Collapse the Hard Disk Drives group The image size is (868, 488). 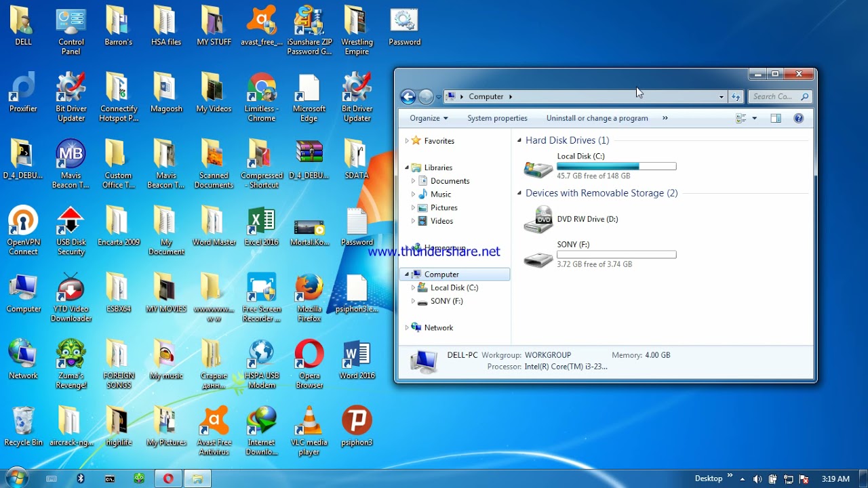click(519, 140)
